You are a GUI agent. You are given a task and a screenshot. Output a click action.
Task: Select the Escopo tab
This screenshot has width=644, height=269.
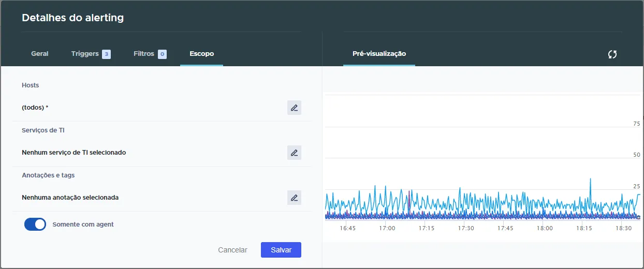click(201, 54)
